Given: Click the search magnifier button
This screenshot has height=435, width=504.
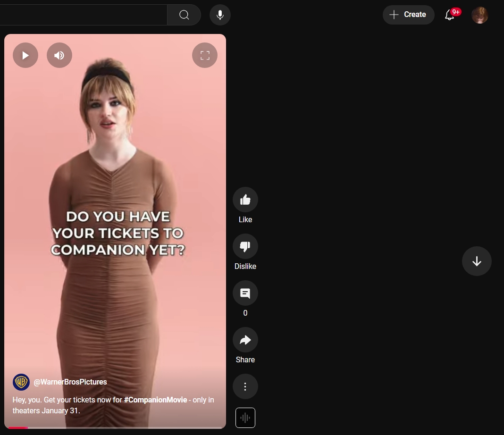Looking at the screenshot, I should tap(184, 15).
